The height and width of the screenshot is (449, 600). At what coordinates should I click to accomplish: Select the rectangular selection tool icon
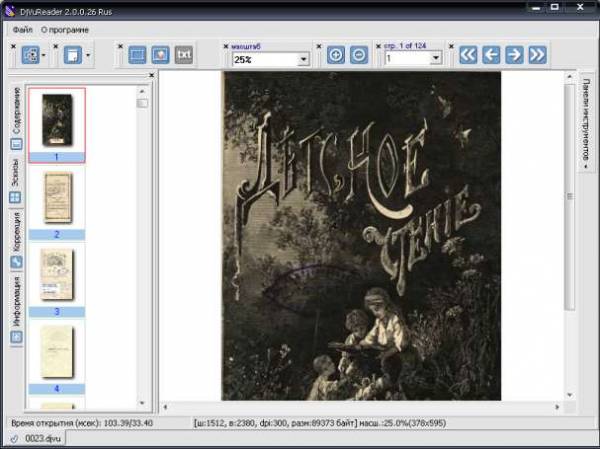(x=137, y=55)
